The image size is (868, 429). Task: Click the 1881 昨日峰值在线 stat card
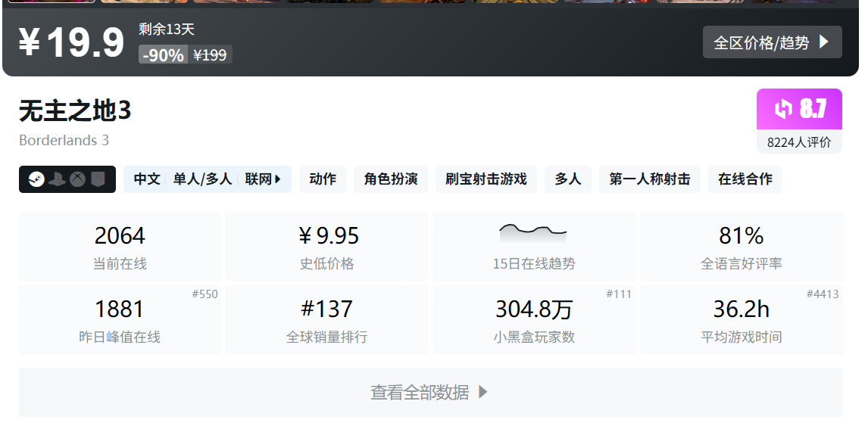120,319
